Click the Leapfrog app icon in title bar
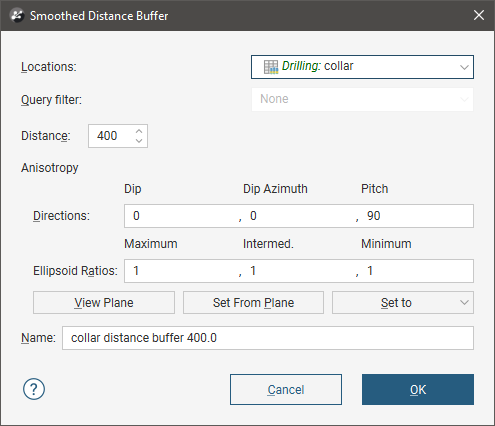 point(17,15)
